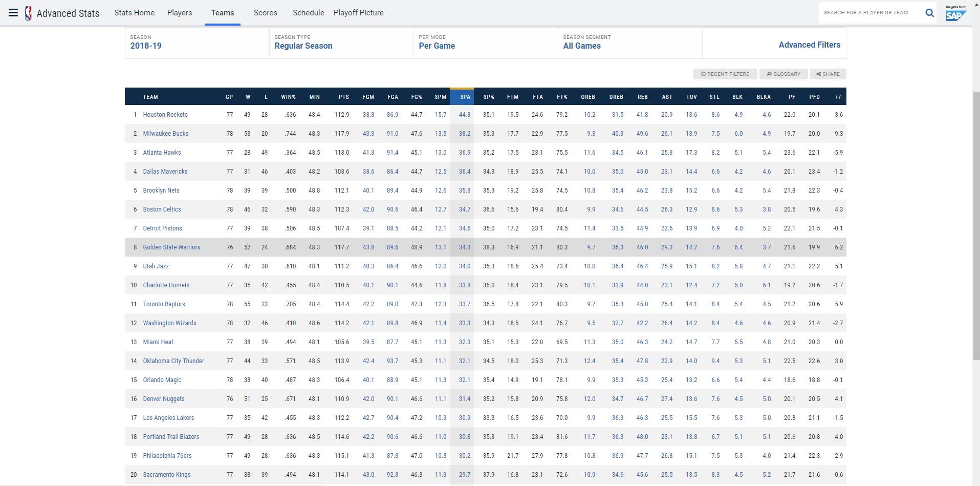This screenshot has height=486, width=980.
Task: Open Detroit Pistons team link
Action: pos(162,228)
